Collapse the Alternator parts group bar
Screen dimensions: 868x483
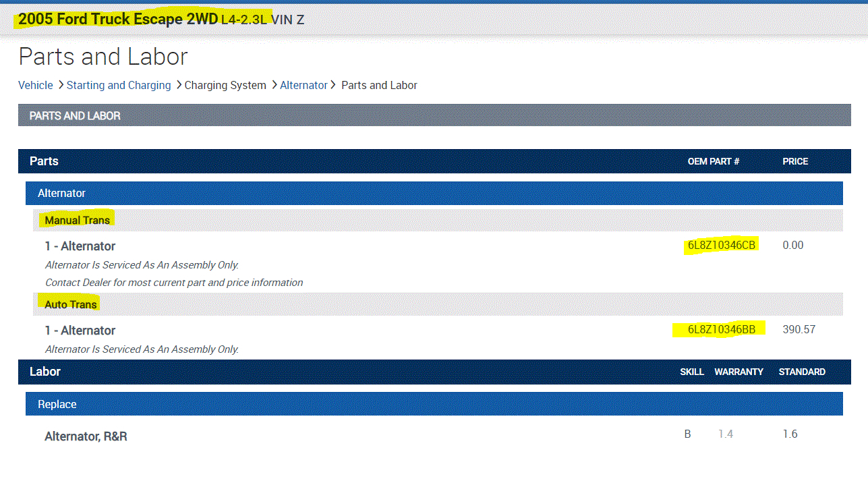click(x=434, y=193)
